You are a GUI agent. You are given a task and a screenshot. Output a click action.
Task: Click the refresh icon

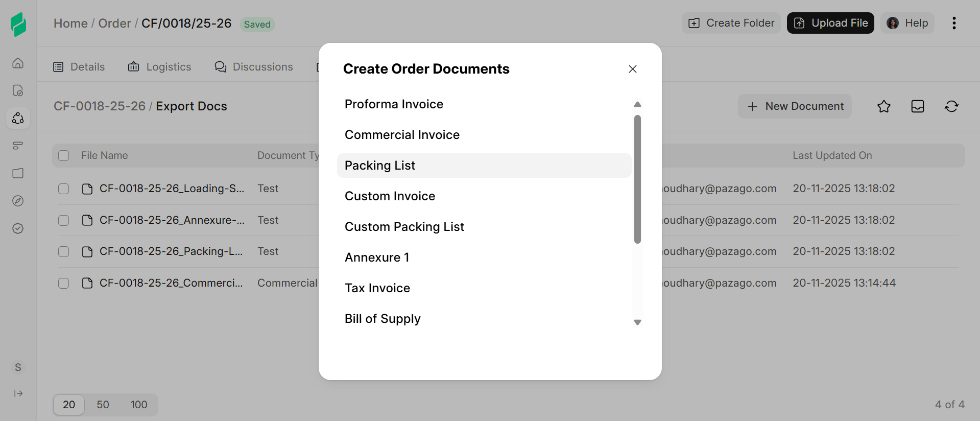point(951,106)
